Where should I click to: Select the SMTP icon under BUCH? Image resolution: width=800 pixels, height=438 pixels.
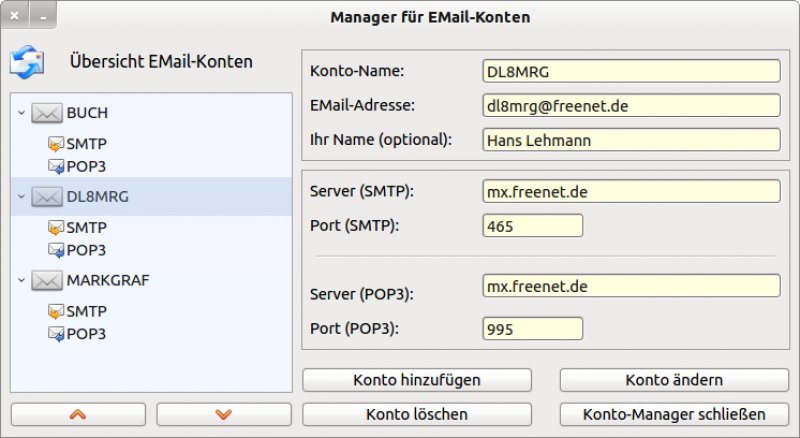coord(56,144)
